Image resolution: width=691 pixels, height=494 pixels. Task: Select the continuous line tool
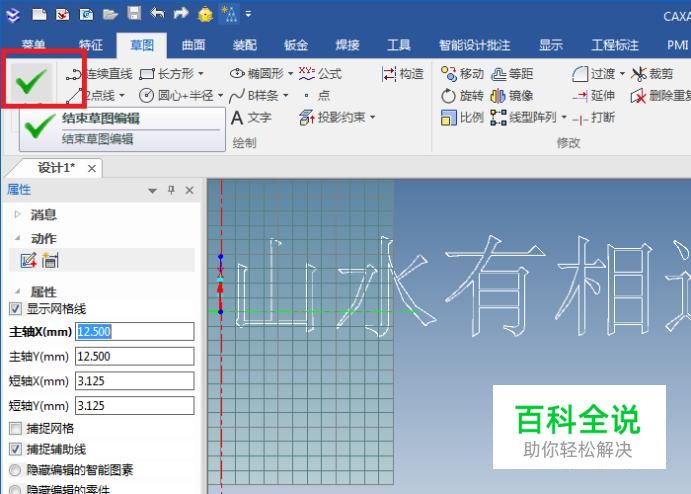[99, 74]
